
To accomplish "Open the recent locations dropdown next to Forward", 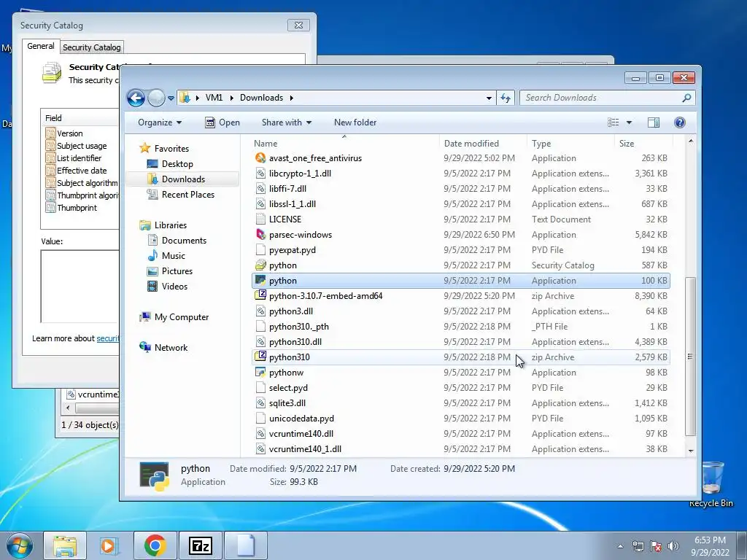I will (171, 98).
